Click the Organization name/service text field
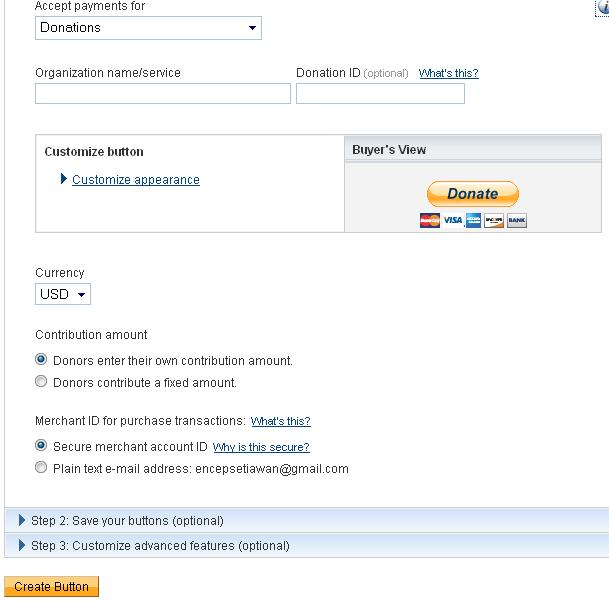Viewport: 609px width, 601px height. (x=163, y=94)
